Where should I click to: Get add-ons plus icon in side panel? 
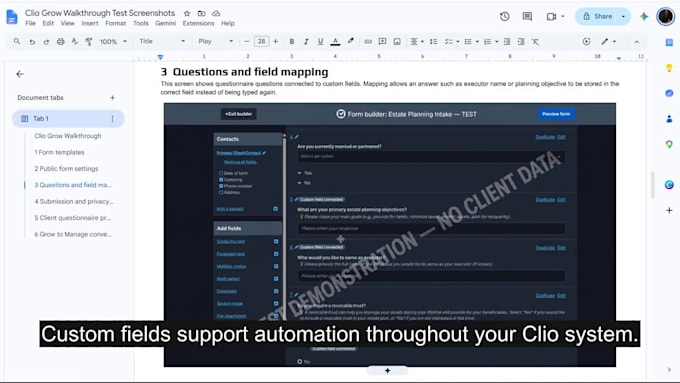click(669, 210)
